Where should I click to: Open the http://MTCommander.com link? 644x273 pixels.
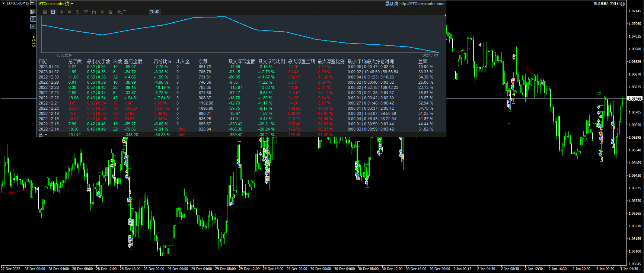coord(422,4)
